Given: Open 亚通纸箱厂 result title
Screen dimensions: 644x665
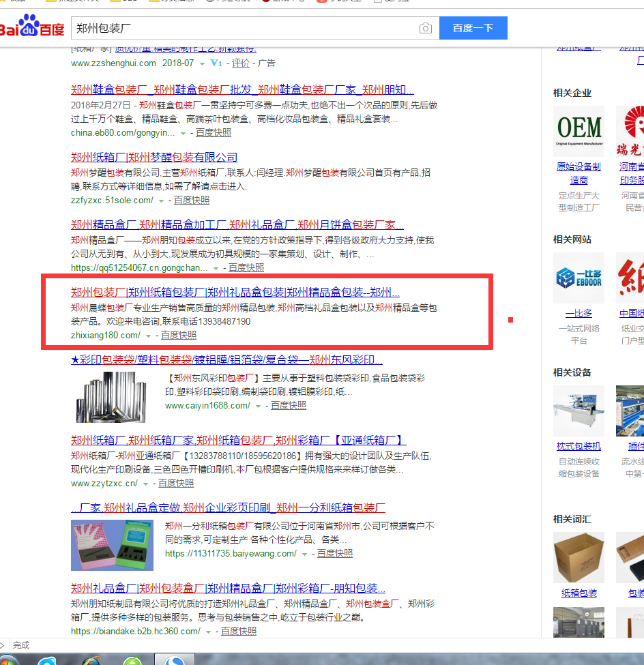Looking at the screenshot, I should (x=238, y=440).
